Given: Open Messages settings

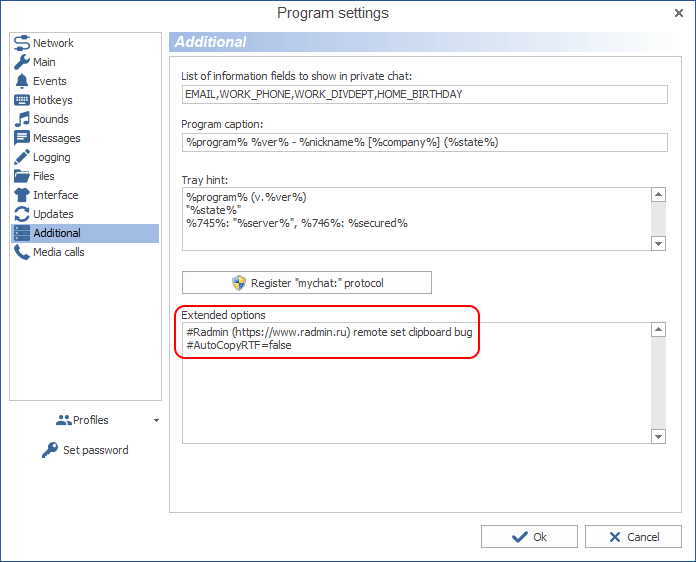Looking at the screenshot, I should [x=57, y=138].
